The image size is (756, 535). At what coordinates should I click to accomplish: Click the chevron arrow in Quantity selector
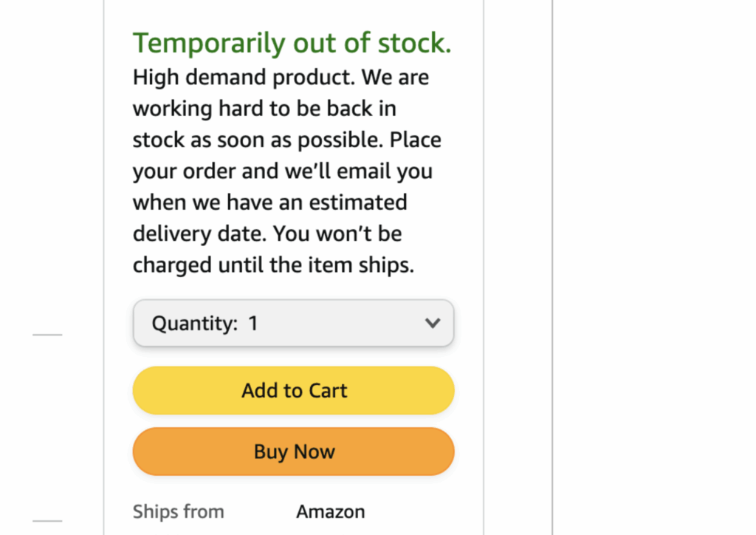pos(433,323)
